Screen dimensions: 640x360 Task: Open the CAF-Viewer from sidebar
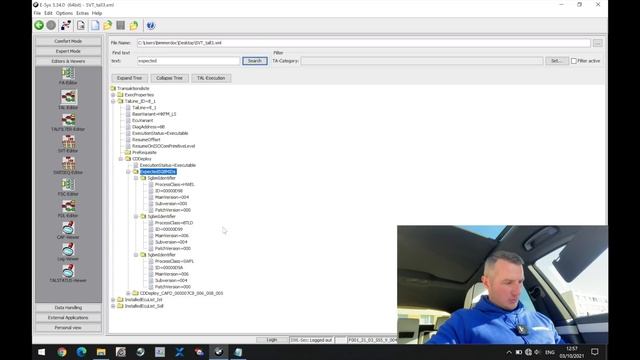pos(68,231)
